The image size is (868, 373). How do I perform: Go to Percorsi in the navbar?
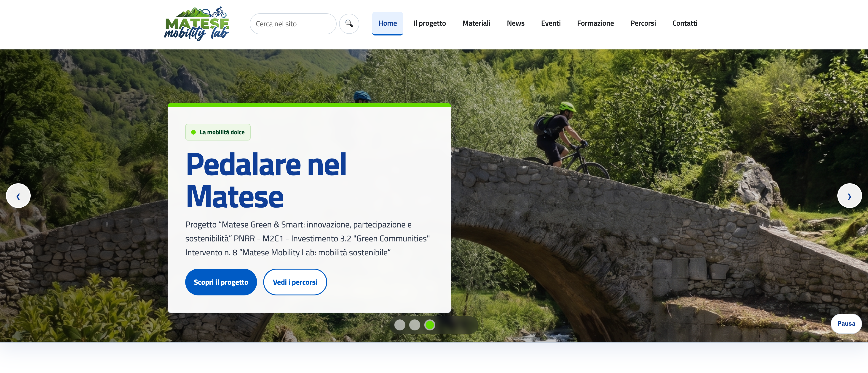pos(643,23)
